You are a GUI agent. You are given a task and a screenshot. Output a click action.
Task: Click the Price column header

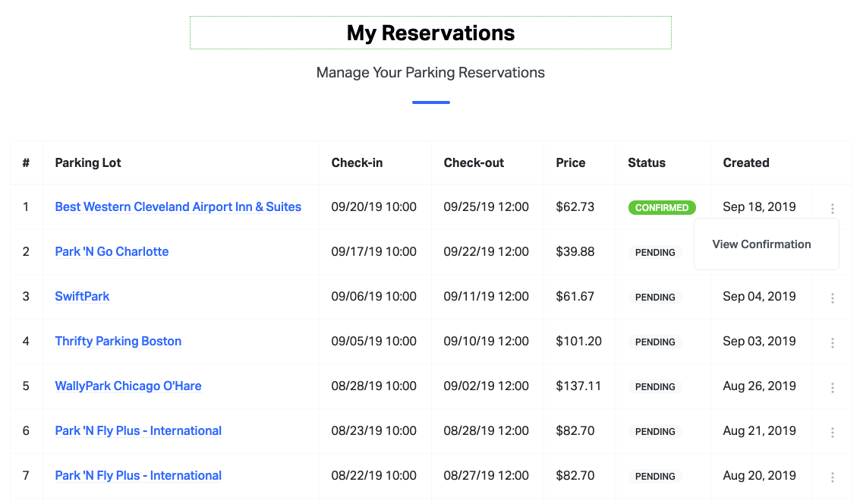(x=570, y=162)
